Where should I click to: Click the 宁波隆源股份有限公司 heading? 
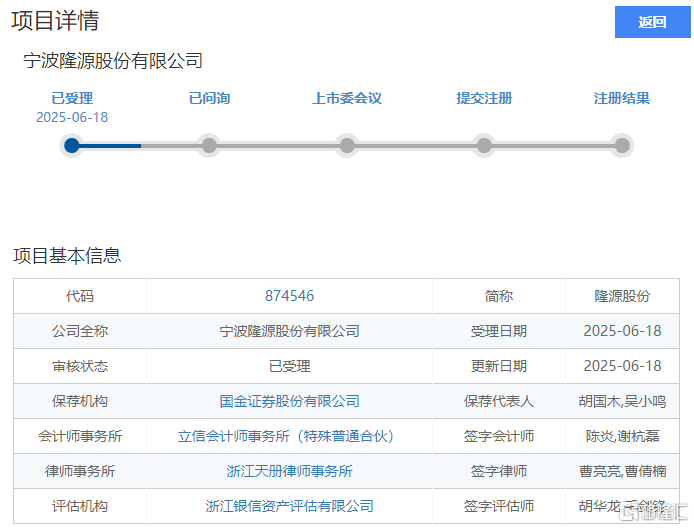click(x=113, y=61)
